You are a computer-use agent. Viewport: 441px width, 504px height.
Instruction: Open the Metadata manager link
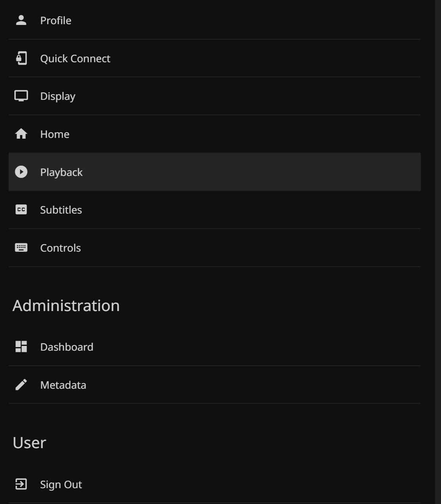coord(63,385)
